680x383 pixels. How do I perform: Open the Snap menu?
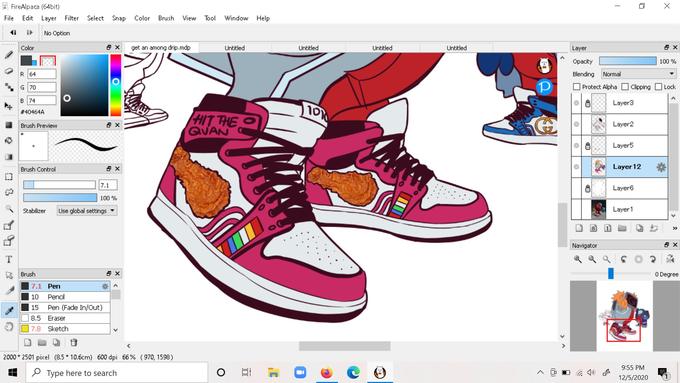119,18
